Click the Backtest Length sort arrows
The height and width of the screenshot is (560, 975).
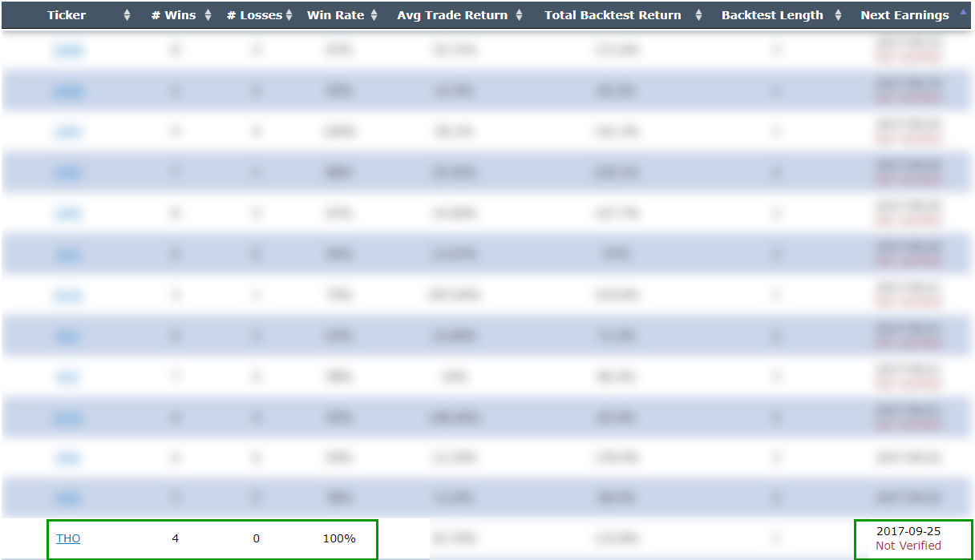coord(839,15)
